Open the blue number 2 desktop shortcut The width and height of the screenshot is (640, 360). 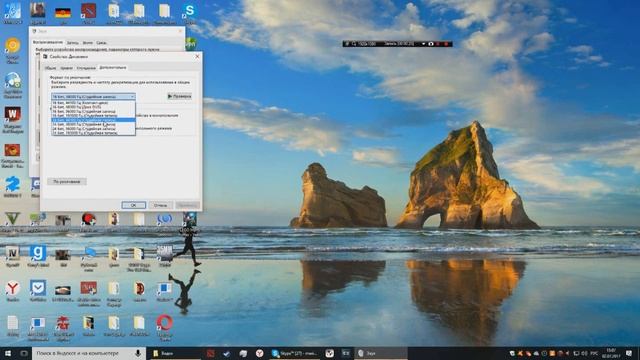[x=13, y=184]
